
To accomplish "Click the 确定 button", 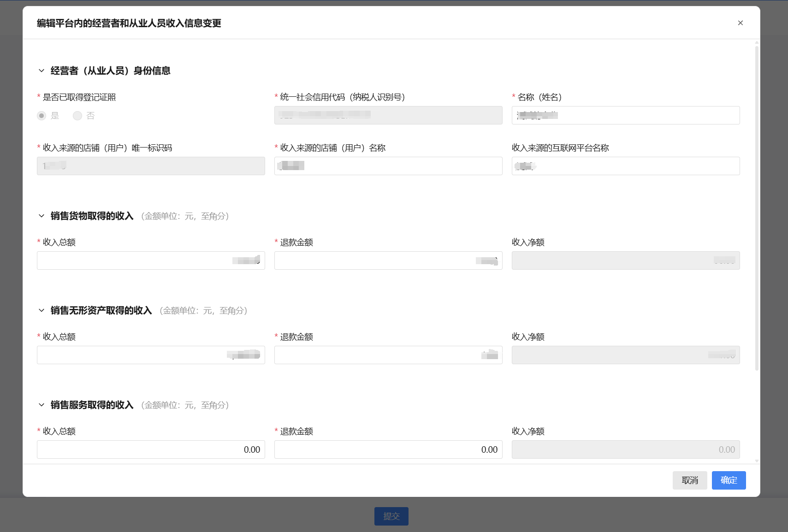I will coord(729,480).
